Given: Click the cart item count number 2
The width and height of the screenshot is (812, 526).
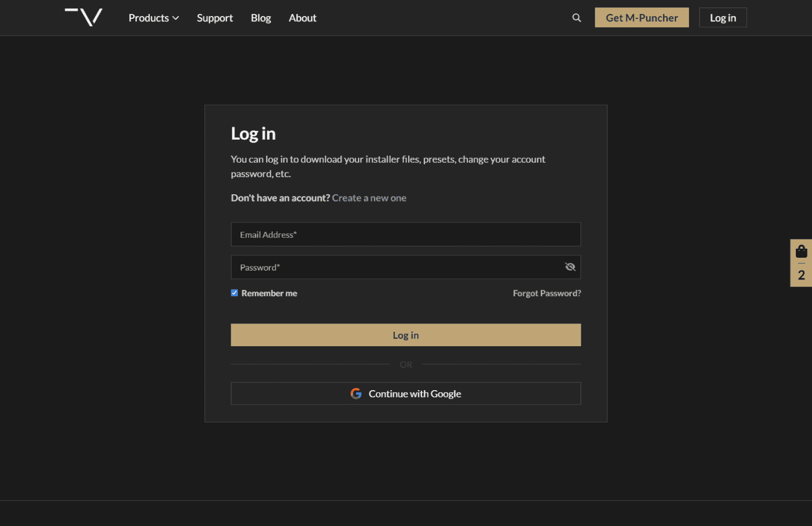Looking at the screenshot, I should point(801,275).
